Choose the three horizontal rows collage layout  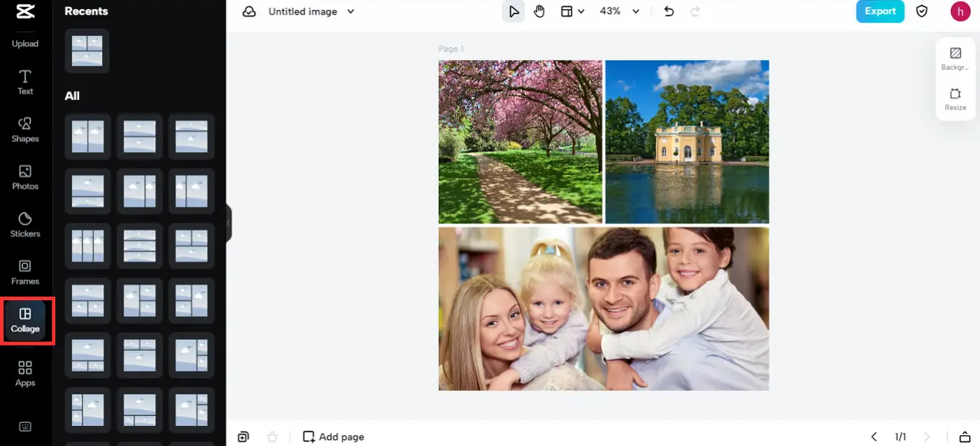pyautogui.click(x=140, y=246)
